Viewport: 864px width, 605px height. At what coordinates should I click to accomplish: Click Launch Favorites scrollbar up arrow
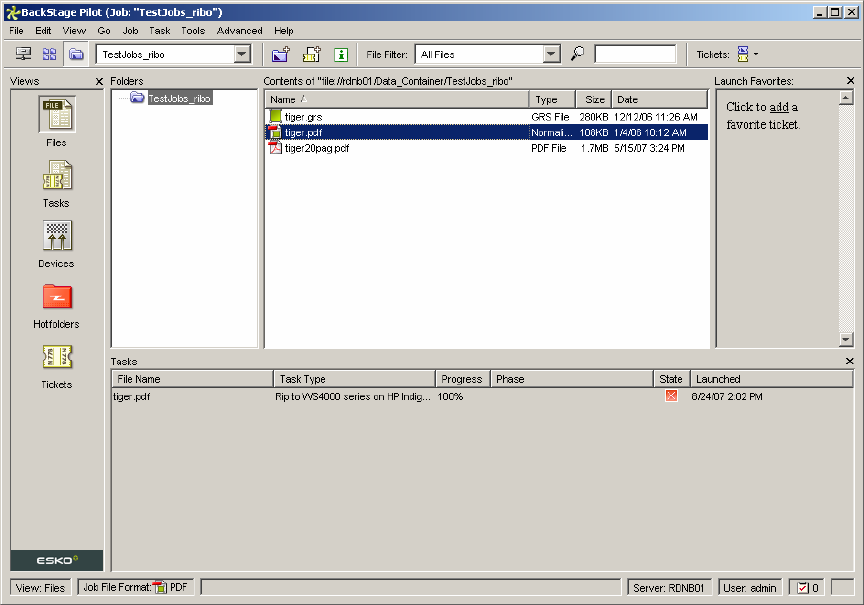(846, 98)
